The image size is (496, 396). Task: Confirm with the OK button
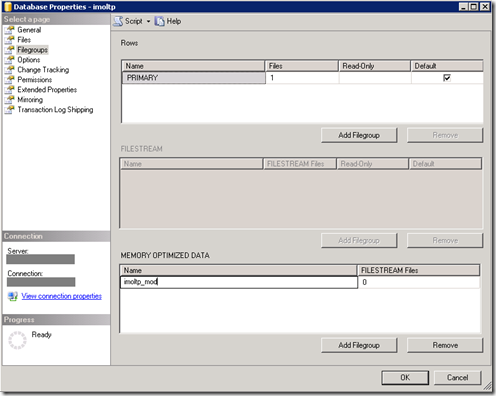[405, 378]
